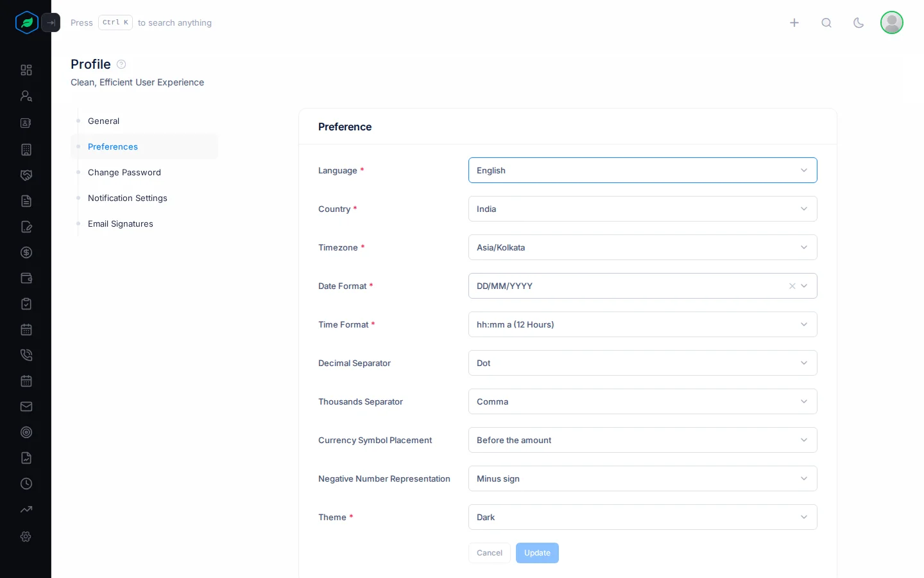Click the magnifier search icon in top bar
Screen dimensions: 924x578
pyautogui.click(x=826, y=22)
